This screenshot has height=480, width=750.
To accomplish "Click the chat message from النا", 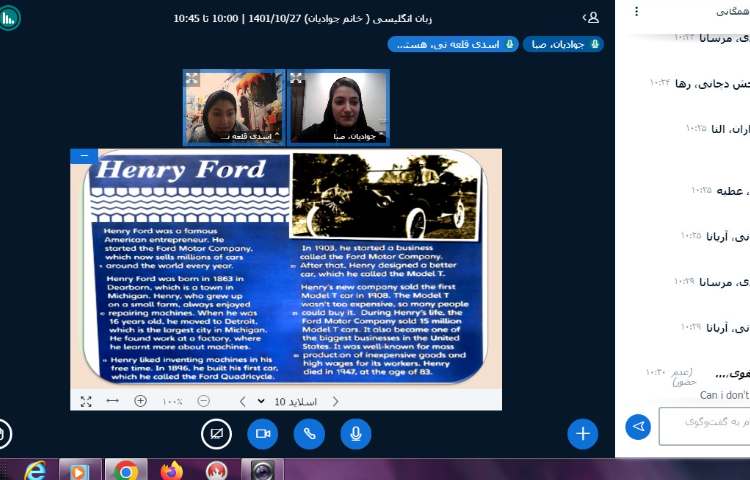I will [717, 129].
